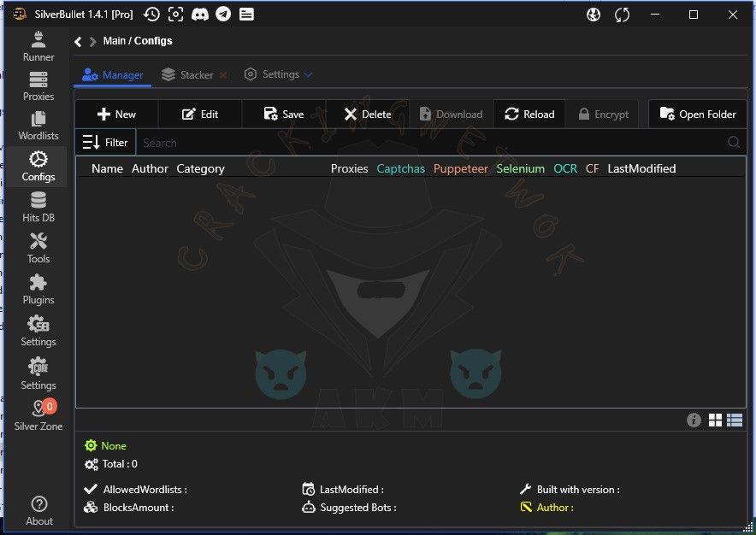Viewport: 756px width, 535px height.
Task: Open Silver Zone with notification badge
Action: (39, 414)
